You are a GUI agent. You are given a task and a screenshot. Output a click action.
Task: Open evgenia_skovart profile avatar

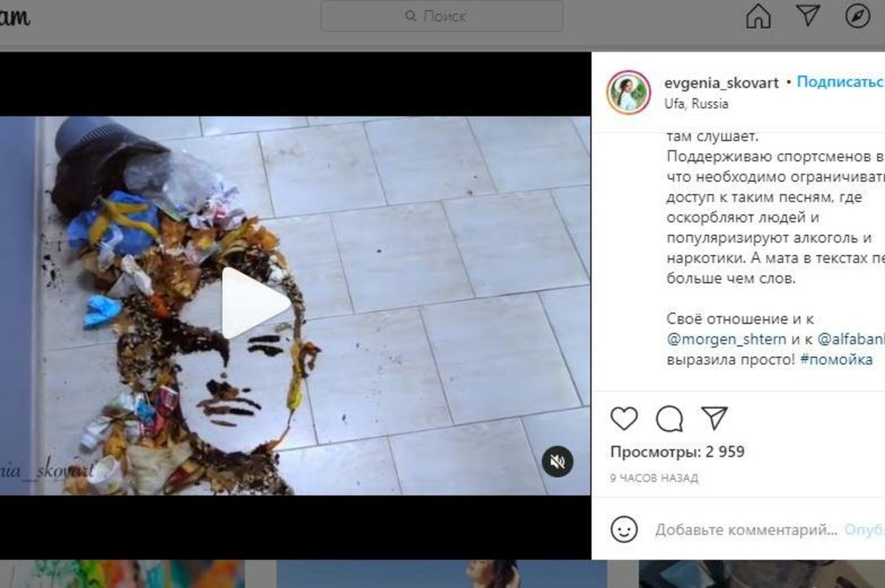pyautogui.click(x=628, y=92)
